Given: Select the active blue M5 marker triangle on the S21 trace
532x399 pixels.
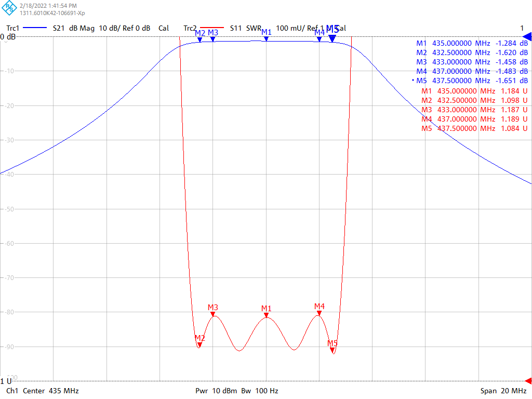Looking at the screenshot, I should pyautogui.click(x=332, y=39).
